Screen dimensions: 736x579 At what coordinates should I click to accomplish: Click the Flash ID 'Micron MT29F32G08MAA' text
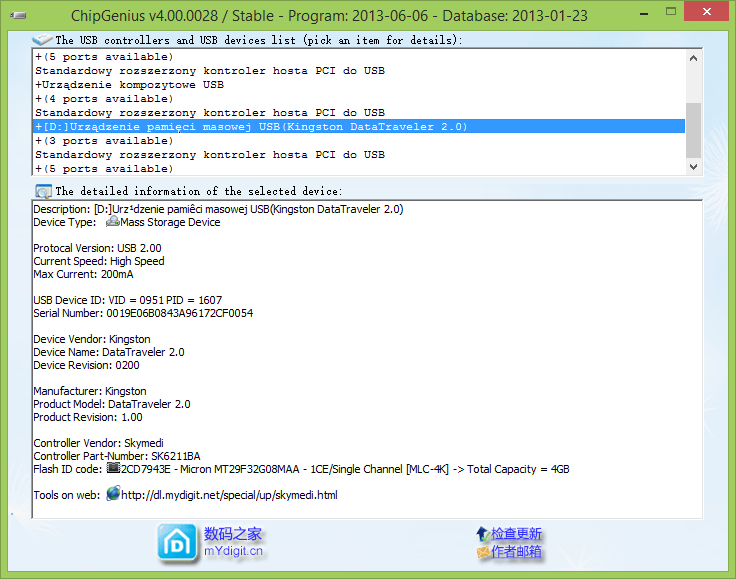click(x=239, y=469)
